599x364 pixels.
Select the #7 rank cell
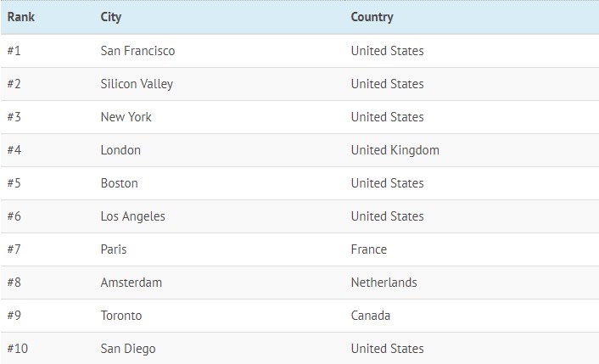(14, 249)
